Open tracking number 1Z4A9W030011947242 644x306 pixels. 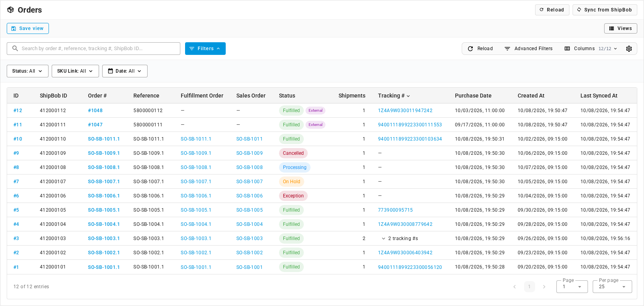[x=405, y=111]
